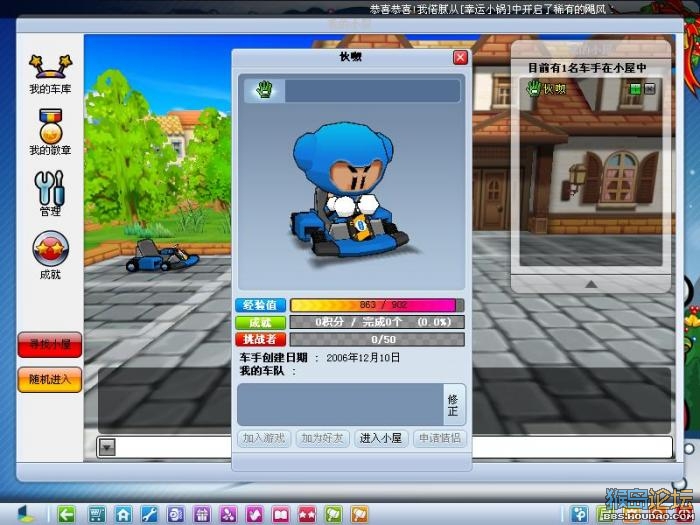Click the blue P icon at toolbar right
The height and width of the screenshot is (525, 700).
pos(580,514)
